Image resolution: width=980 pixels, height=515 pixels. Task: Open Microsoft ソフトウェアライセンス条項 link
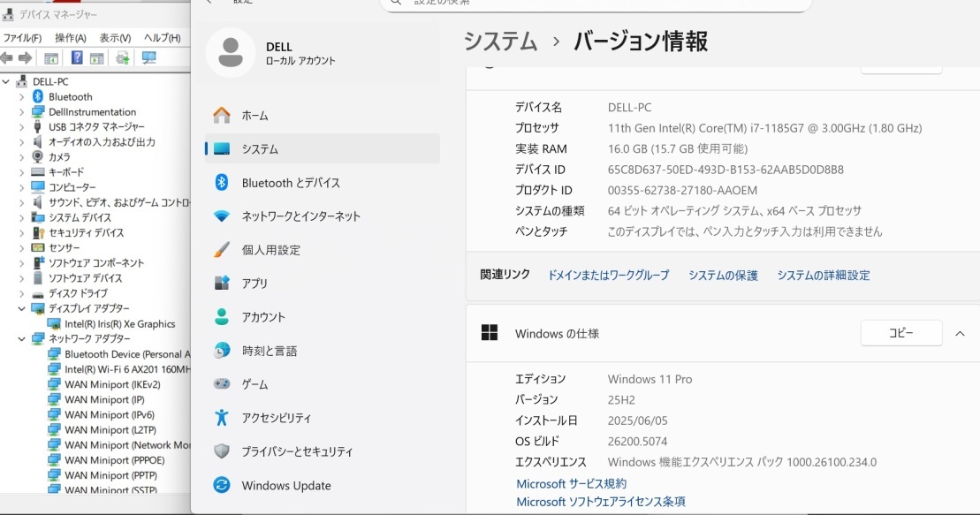coord(601,501)
